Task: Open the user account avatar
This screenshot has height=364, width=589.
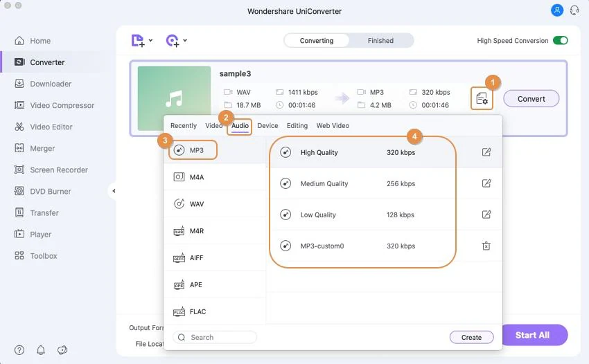Action: [556, 10]
